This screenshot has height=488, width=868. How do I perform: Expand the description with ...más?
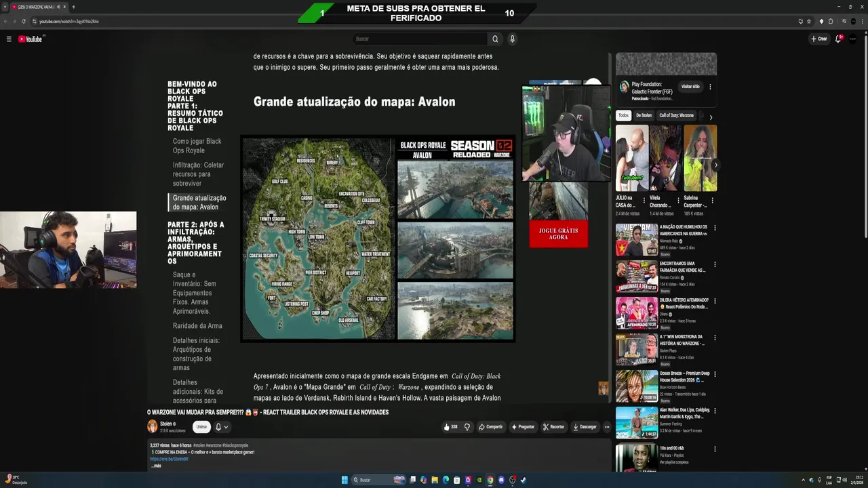[157, 466]
